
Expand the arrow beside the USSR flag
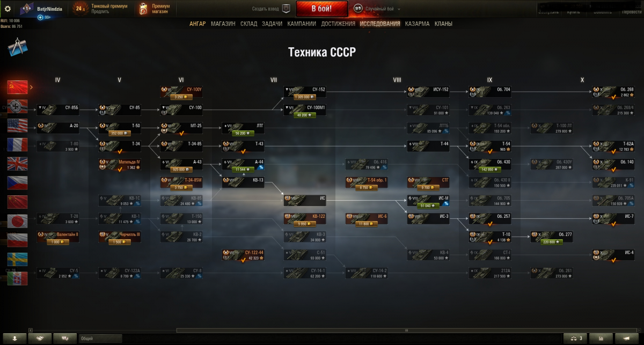[31, 86]
